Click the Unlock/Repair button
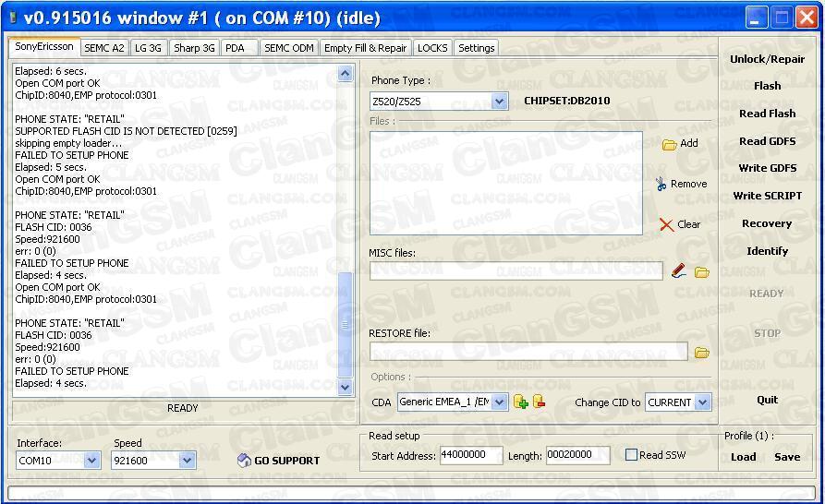825x504 pixels. point(767,59)
